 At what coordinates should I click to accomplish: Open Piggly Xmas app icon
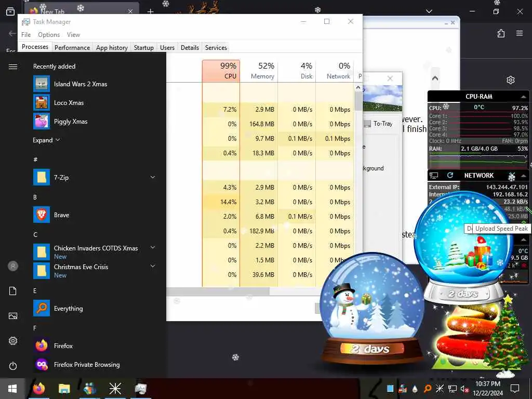pyautogui.click(x=42, y=121)
